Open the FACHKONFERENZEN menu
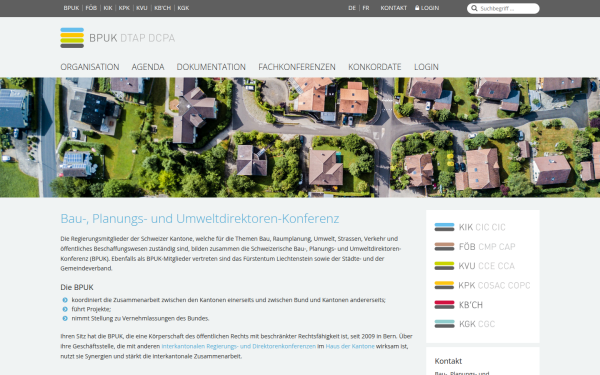 (x=297, y=67)
